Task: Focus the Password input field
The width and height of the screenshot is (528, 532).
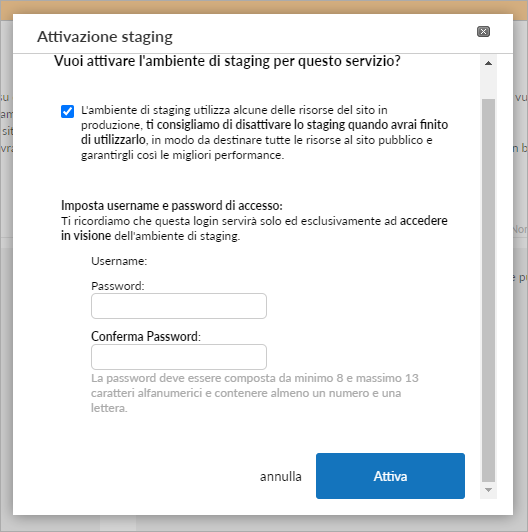Action: pos(179,306)
